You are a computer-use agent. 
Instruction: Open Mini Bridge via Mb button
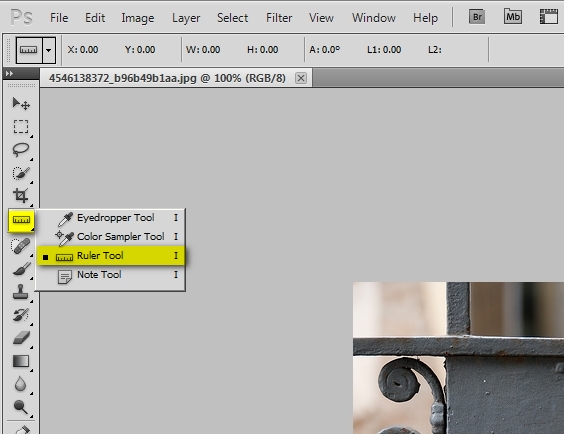point(513,17)
